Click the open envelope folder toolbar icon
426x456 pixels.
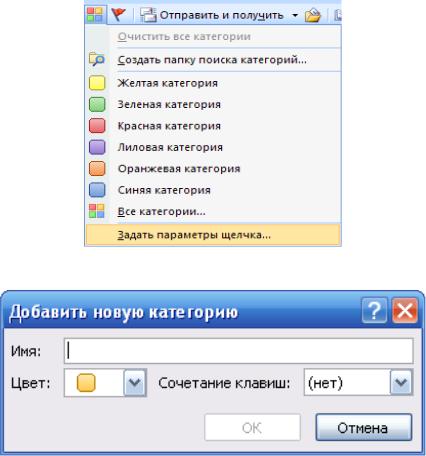click(312, 15)
